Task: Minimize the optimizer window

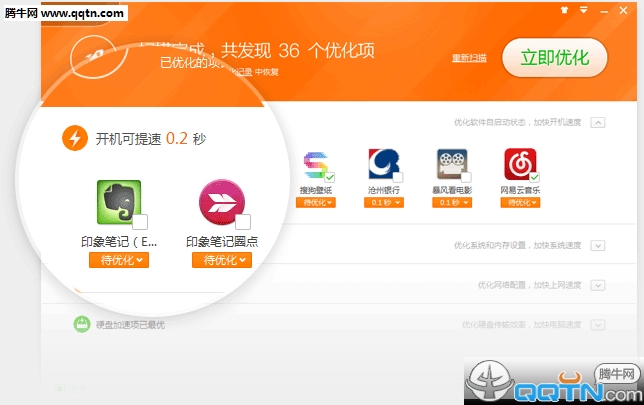Action: pos(603,11)
